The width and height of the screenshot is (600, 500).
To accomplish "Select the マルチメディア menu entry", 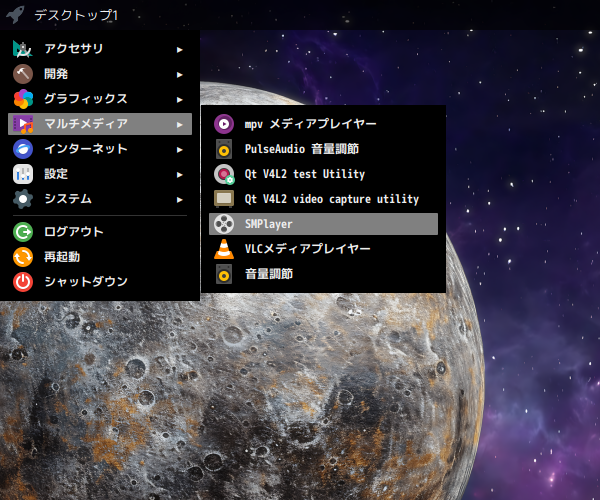I will [x=100, y=124].
